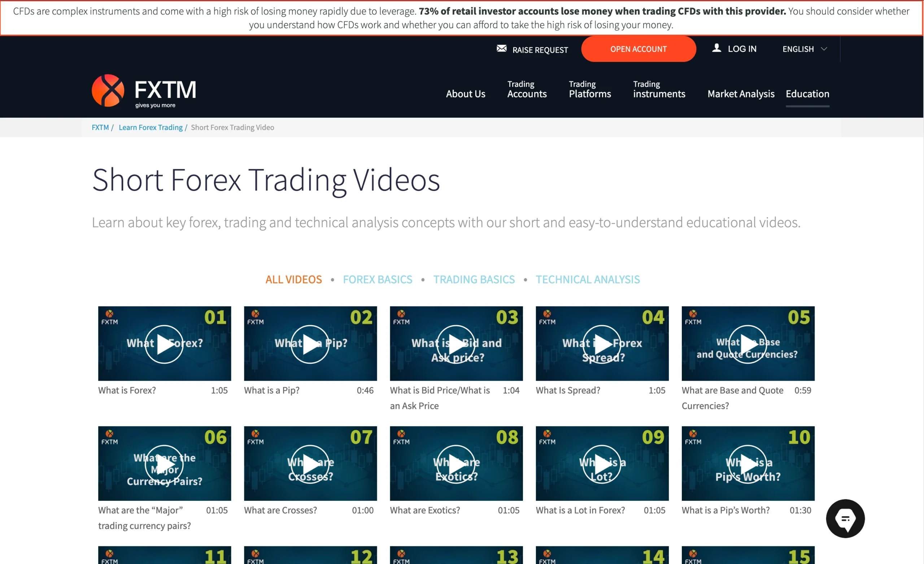Image resolution: width=924 pixels, height=564 pixels.
Task: Click the 'What Is Spread?' title text
Action: pos(568,390)
